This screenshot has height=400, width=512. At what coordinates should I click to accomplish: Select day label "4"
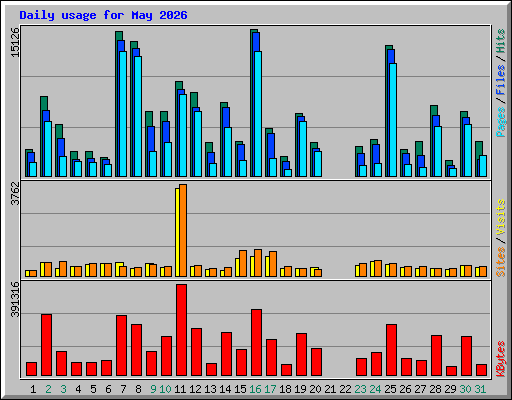(78, 389)
